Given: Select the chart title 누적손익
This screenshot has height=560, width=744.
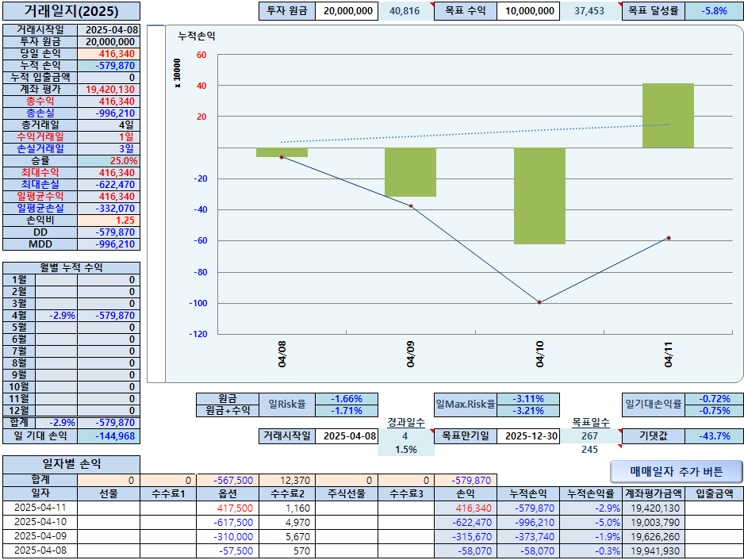Looking at the screenshot, I should [197, 36].
